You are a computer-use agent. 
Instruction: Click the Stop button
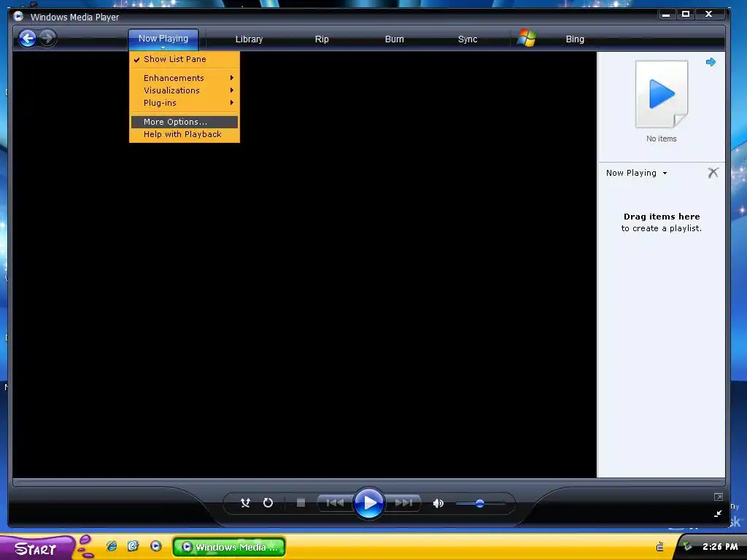pyautogui.click(x=301, y=503)
